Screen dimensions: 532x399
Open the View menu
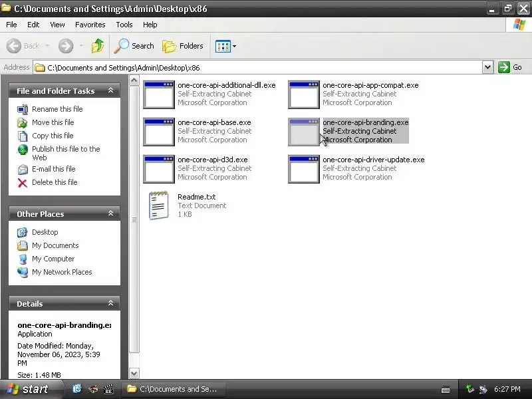point(57,25)
